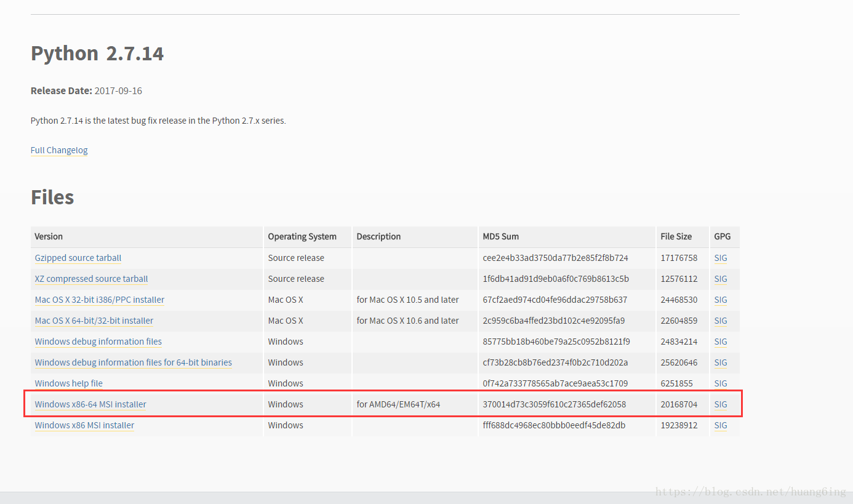Open SIG link for 64-bit binaries debug files
Image resolution: width=853 pixels, height=504 pixels.
pos(721,362)
